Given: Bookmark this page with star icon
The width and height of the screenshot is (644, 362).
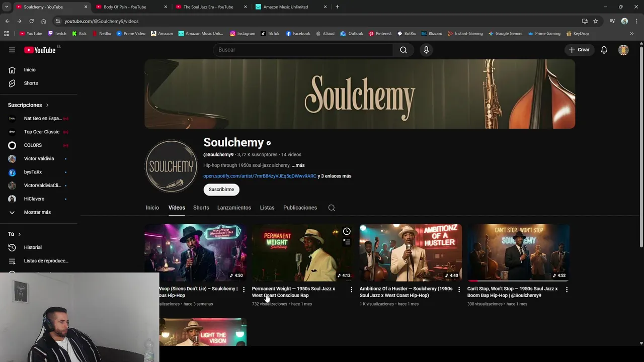Looking at the screenshot, I should coord(596,21).
